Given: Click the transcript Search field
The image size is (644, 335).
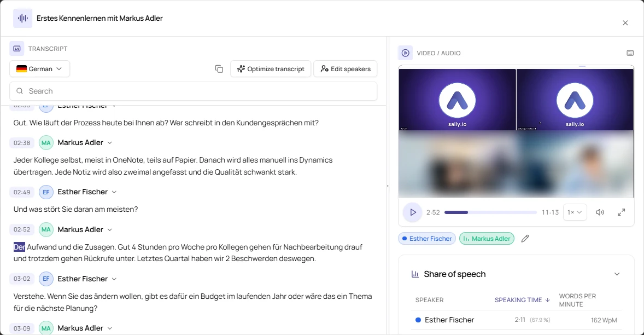Looking at the screenshot, I should tap(194, 91).
